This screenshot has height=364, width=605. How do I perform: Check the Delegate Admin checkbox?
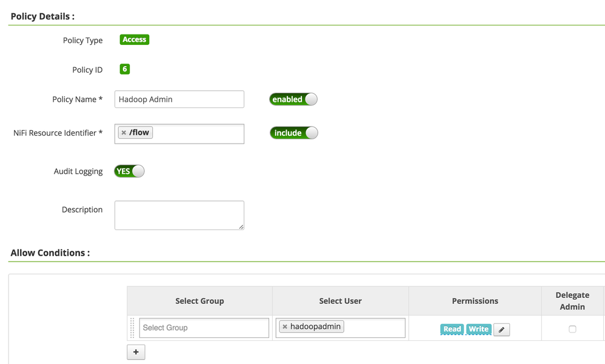tap(572, 329)
